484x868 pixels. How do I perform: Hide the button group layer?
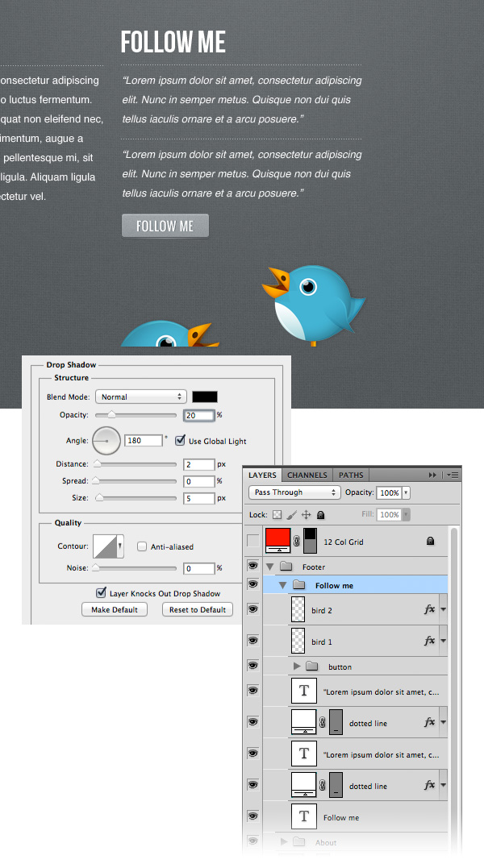pyautogui.click(x=253, y=666)
